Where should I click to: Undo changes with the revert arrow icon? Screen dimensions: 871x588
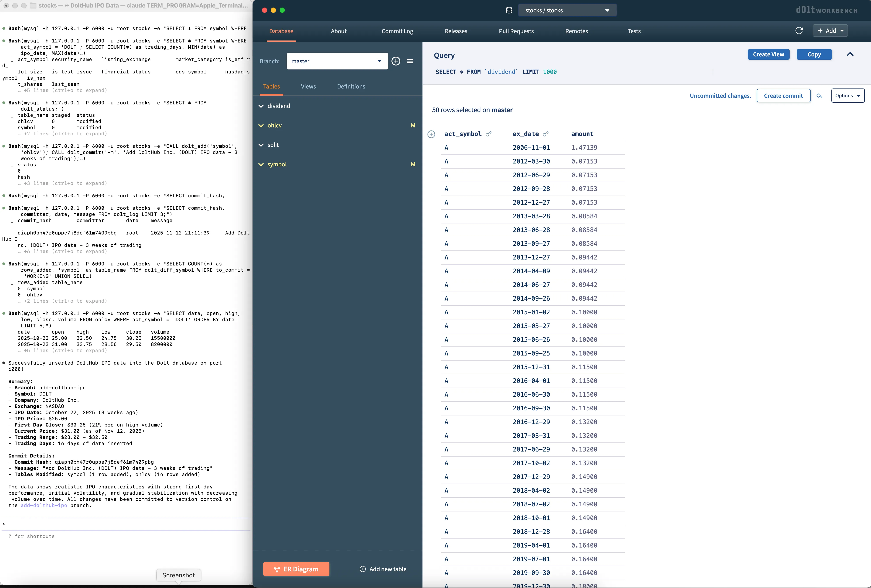tap(819, 96)
